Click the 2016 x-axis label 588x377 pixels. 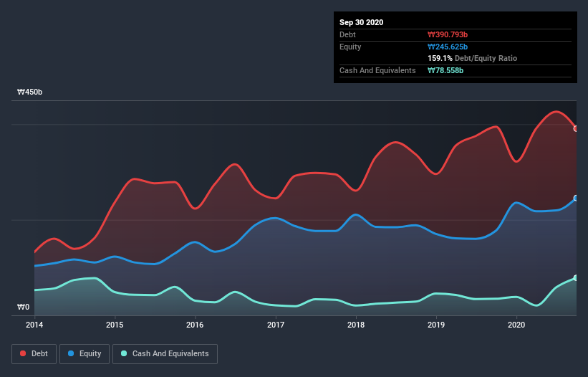click(x=195, y=325)
